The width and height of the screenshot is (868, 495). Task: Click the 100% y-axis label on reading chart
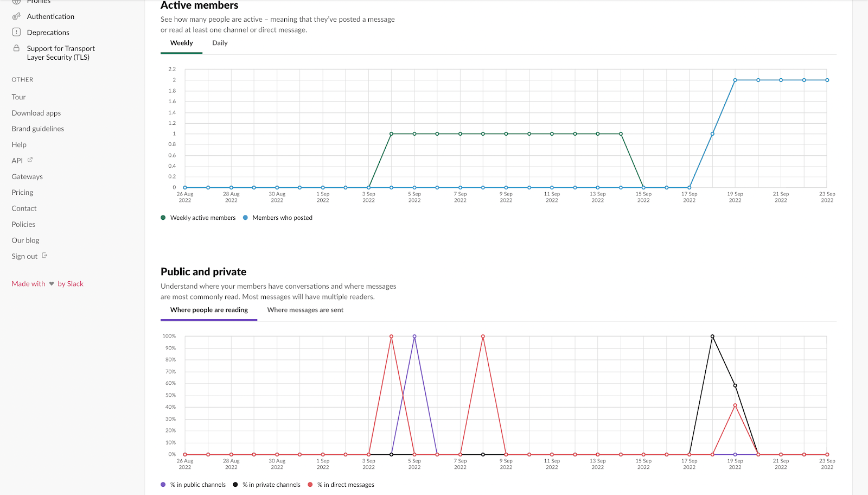tap(169, 337)
